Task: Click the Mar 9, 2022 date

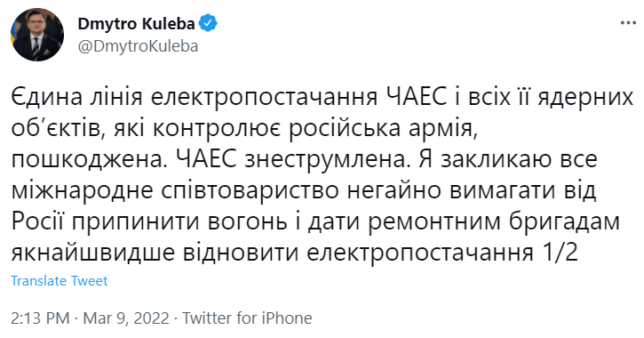Action: click(x=126, y=318)
